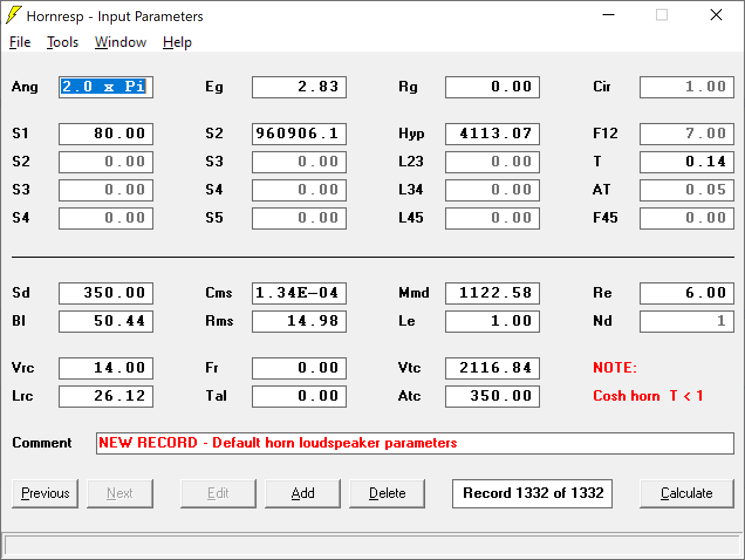
Task: Click the Bl field with 50.44
Action: [x=106, y=322]
